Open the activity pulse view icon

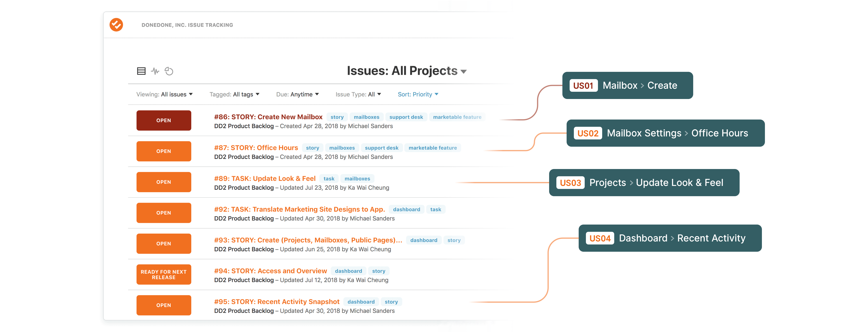155,71
